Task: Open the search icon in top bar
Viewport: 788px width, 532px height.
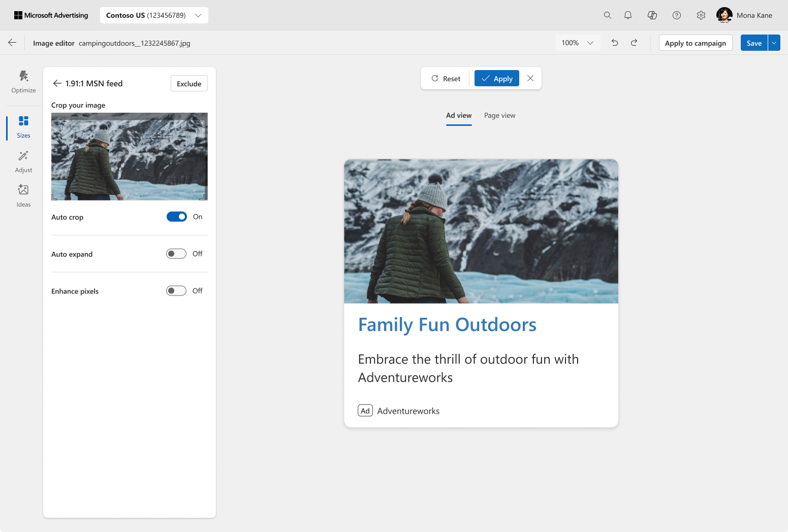Action: pyautogui.click(x=607, y=15)
